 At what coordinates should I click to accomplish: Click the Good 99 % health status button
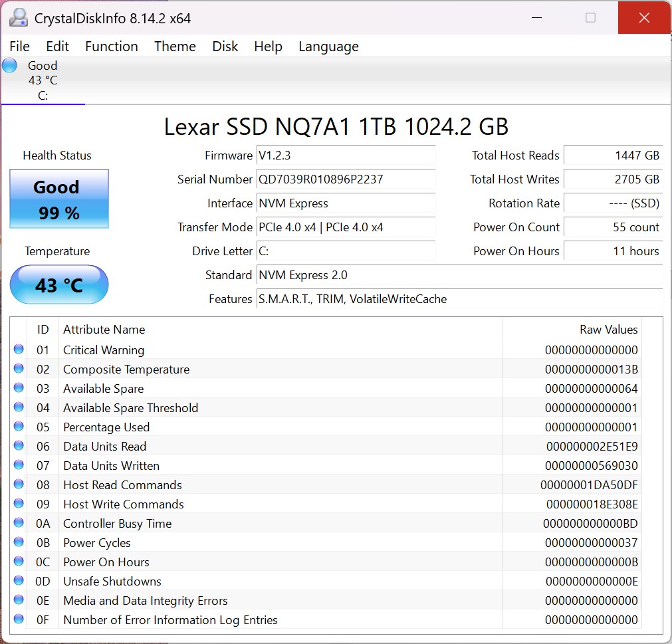click(58, 199)
